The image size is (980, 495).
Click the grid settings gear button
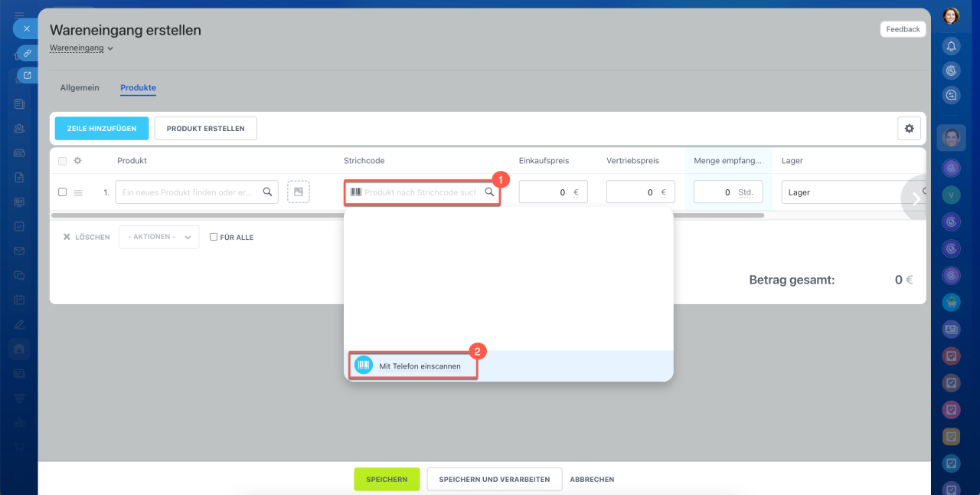coord(909,129)
